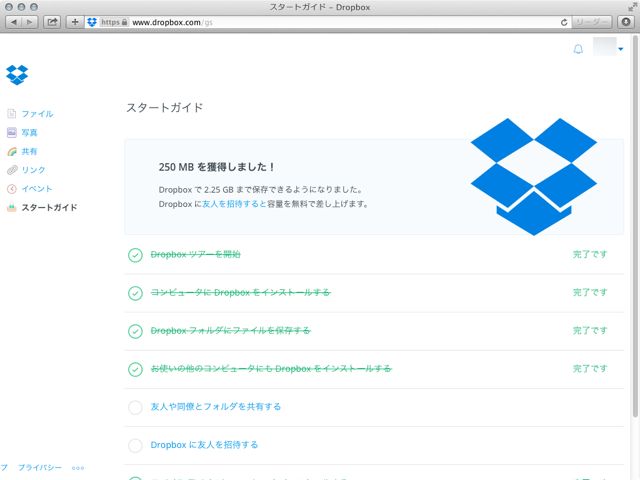Click the 写真 photo icon
Image resolution: width=640 pixels, height=480 pixels.
(x=12, y=132)
